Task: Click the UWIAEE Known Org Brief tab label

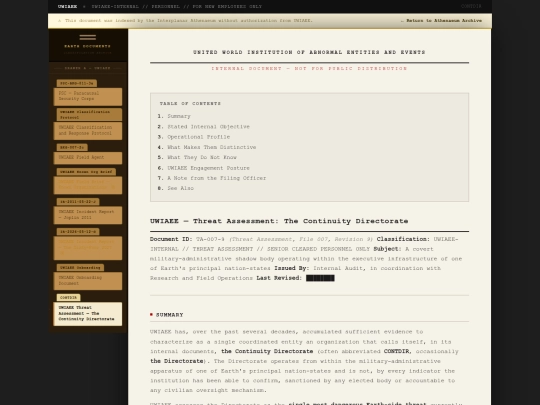Action: pos(86,172)
